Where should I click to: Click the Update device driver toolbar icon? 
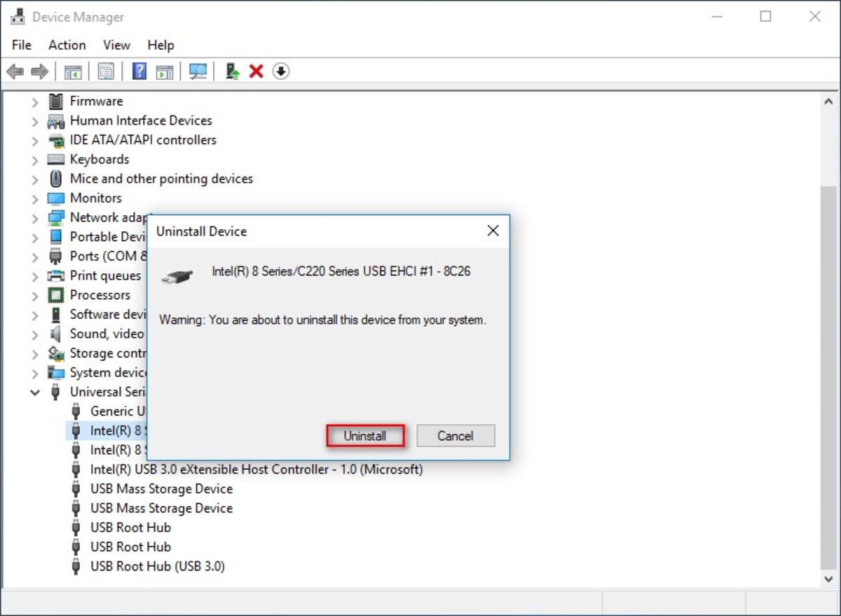tap(233, 71)
